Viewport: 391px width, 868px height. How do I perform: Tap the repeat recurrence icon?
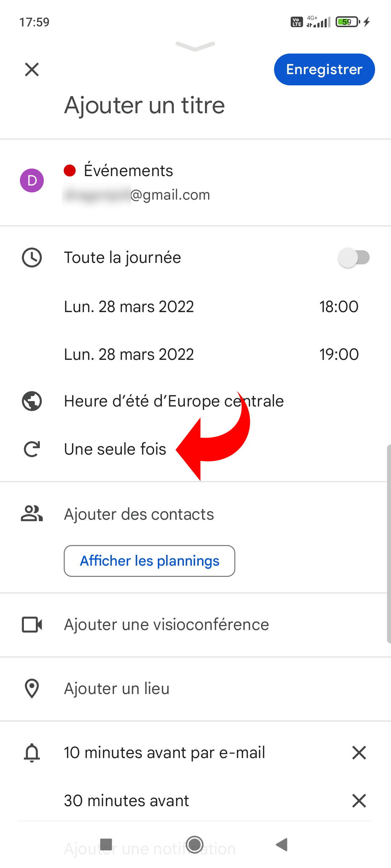coord(32,449)
